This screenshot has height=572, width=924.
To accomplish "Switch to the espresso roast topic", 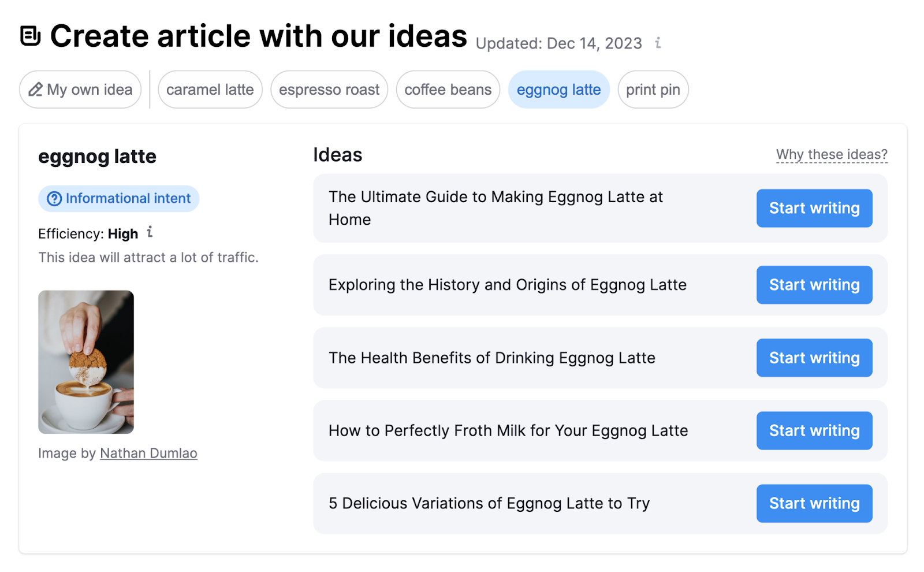I will (x=329, y=90).
